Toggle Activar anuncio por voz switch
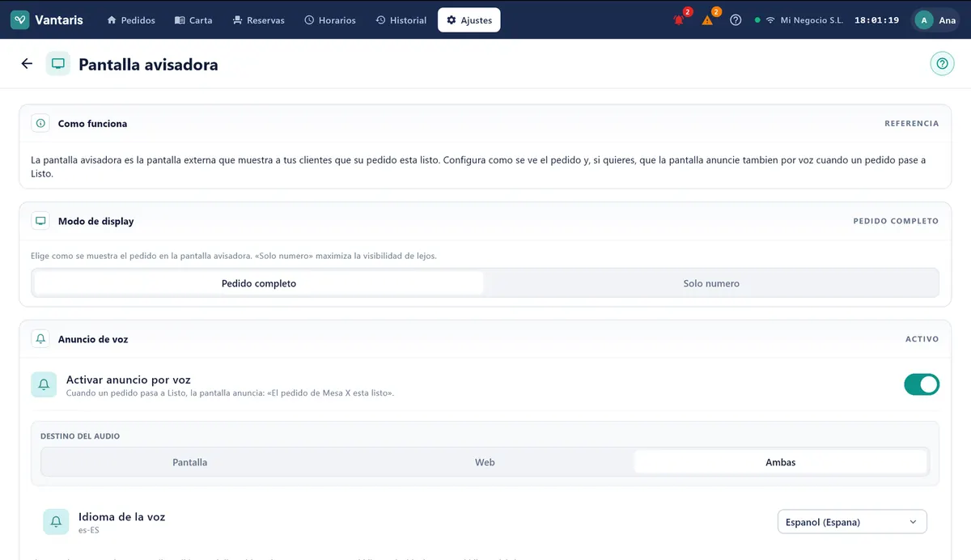971x560 pixels. 922,384
